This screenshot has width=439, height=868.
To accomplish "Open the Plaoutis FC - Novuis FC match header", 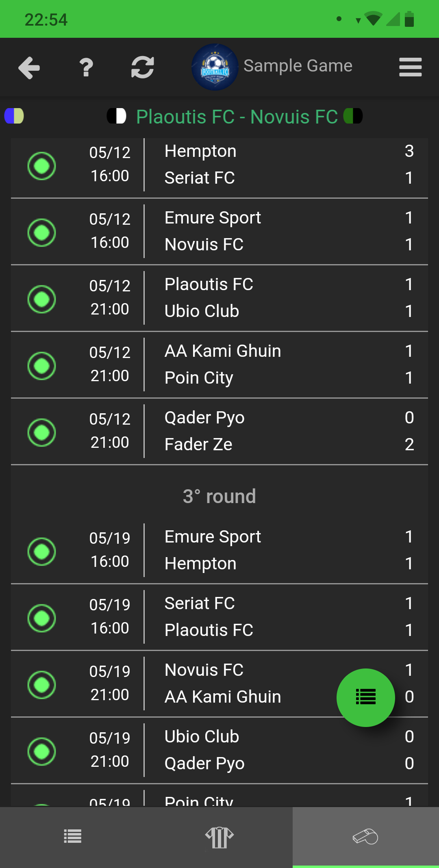I will (237, 117).
